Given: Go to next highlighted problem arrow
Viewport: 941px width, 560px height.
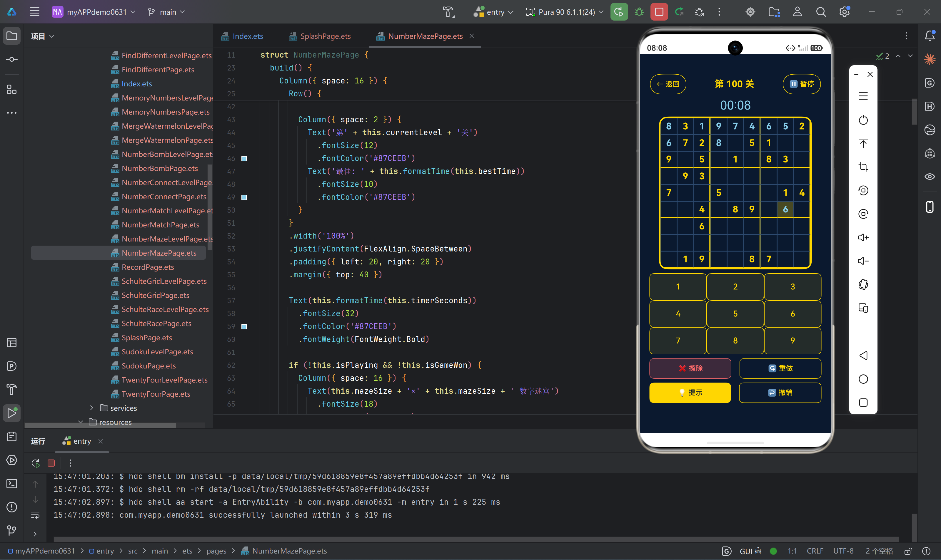Looking at the screenshot, I should tap(910, 56).
